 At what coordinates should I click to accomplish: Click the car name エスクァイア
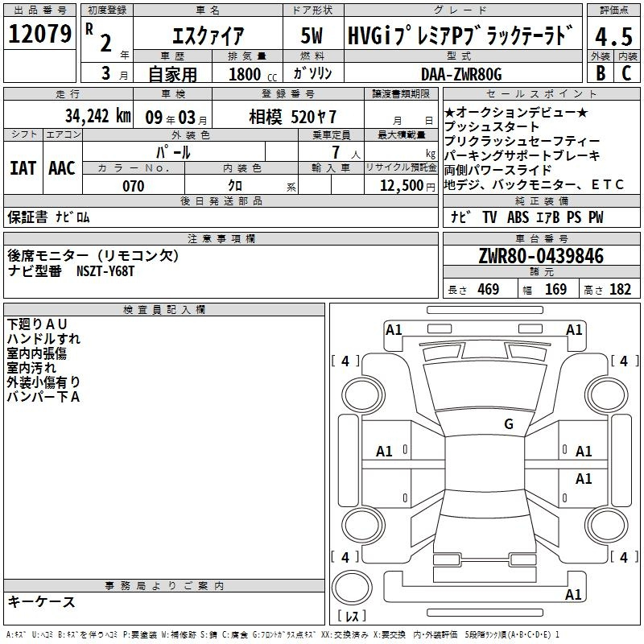(208, 36)
